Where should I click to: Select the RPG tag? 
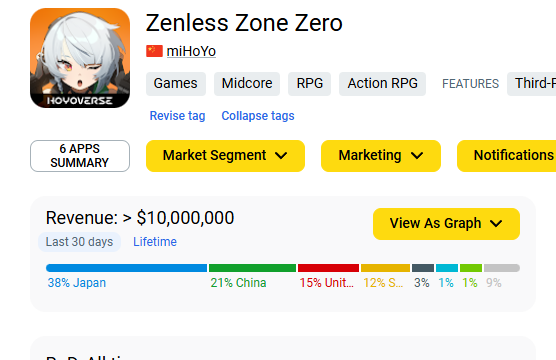(310, 84)
